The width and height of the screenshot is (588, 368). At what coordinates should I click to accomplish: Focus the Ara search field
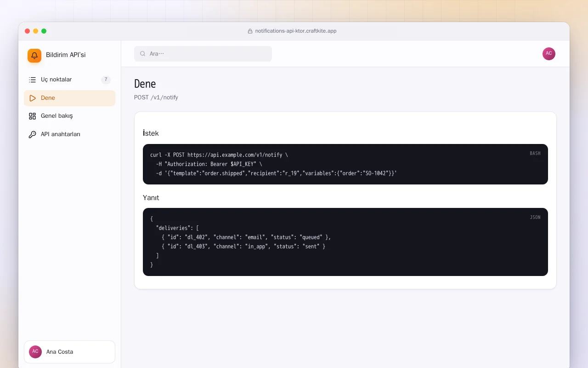tap(203, 54)
